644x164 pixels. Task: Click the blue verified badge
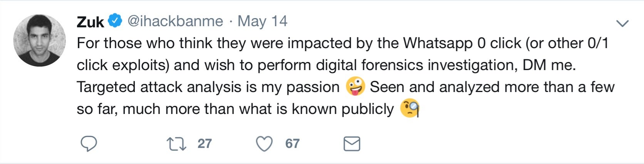point(115,21)
